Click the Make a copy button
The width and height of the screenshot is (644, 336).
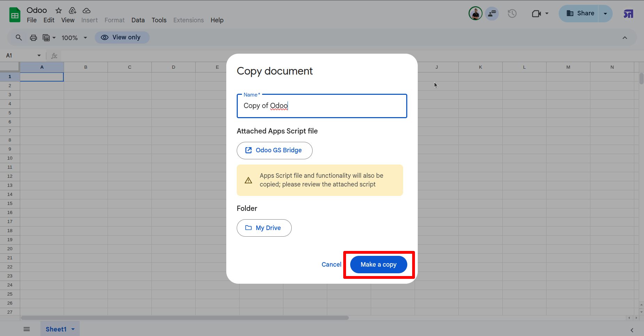[378, 265]
